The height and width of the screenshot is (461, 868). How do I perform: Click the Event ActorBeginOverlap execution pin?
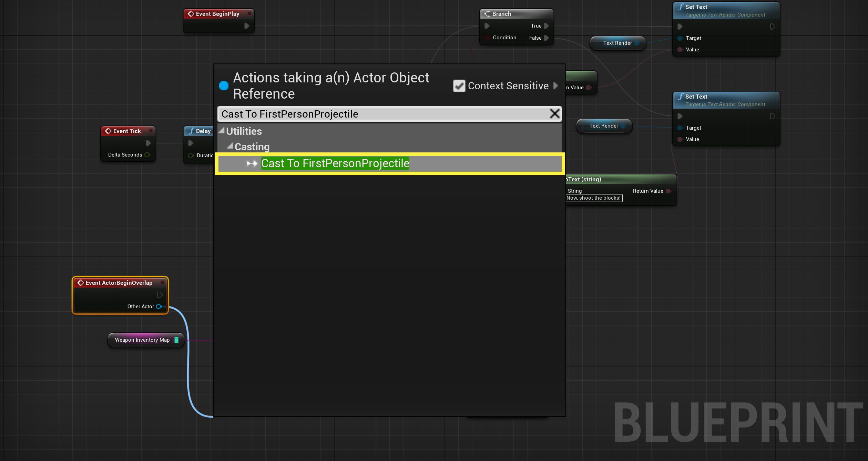click(x=160, y=295)
